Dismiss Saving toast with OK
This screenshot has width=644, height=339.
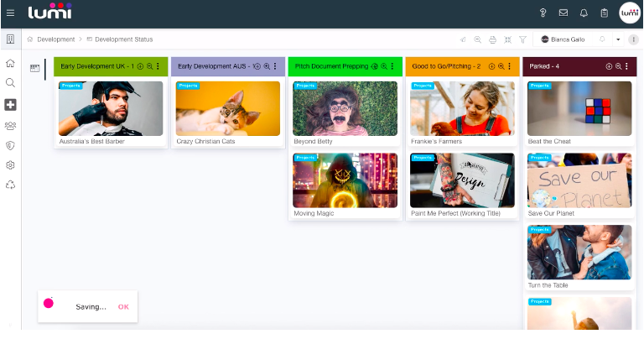pos(123,306)
